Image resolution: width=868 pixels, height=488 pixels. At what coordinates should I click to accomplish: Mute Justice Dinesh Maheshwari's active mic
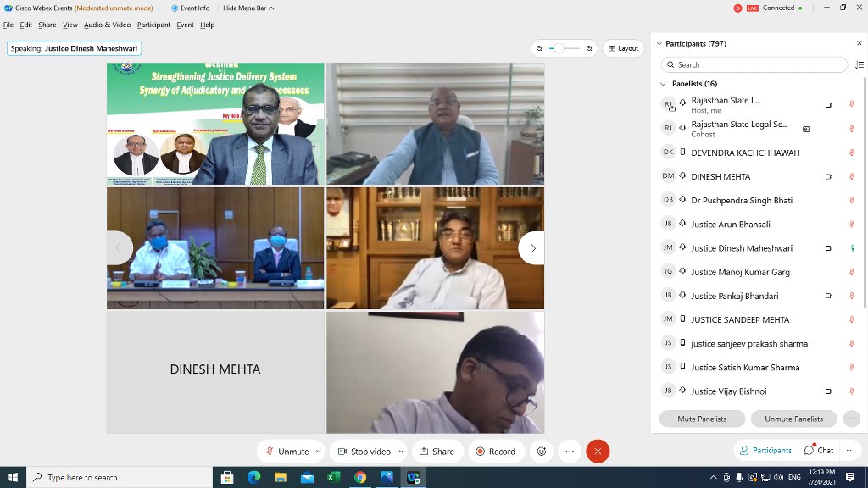[853, 248]
